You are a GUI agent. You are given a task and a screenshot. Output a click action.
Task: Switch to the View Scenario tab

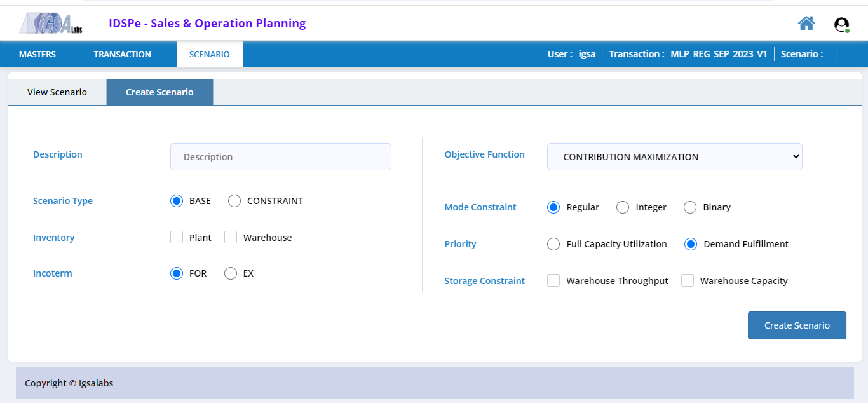[57, 92]
